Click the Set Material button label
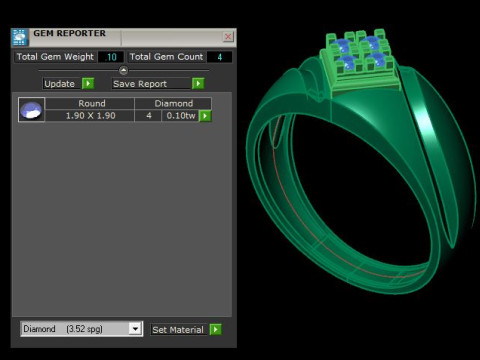 178,330
